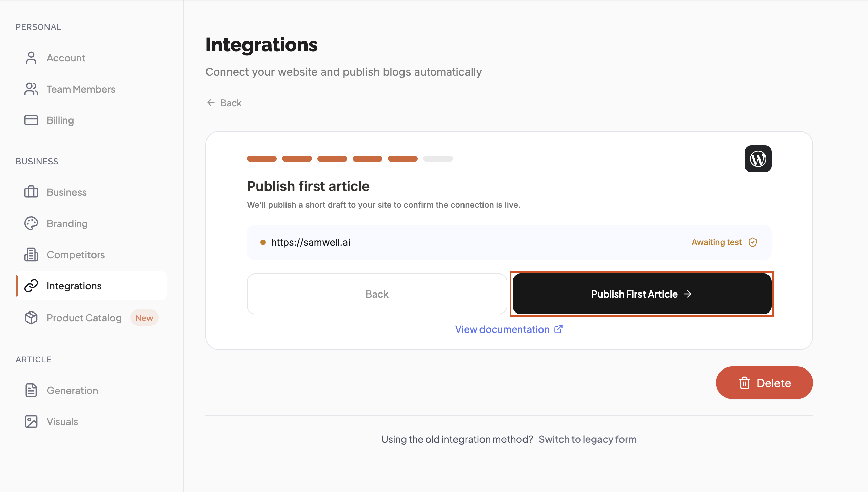Click the orange status dot beside the URL
Image resolution: width=868 pixels, height=492 pixels.
pos(263,242)
